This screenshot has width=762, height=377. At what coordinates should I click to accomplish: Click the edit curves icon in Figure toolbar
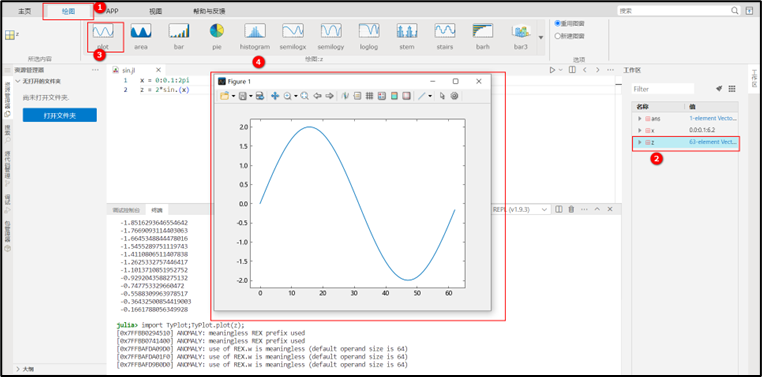(346, 96)
